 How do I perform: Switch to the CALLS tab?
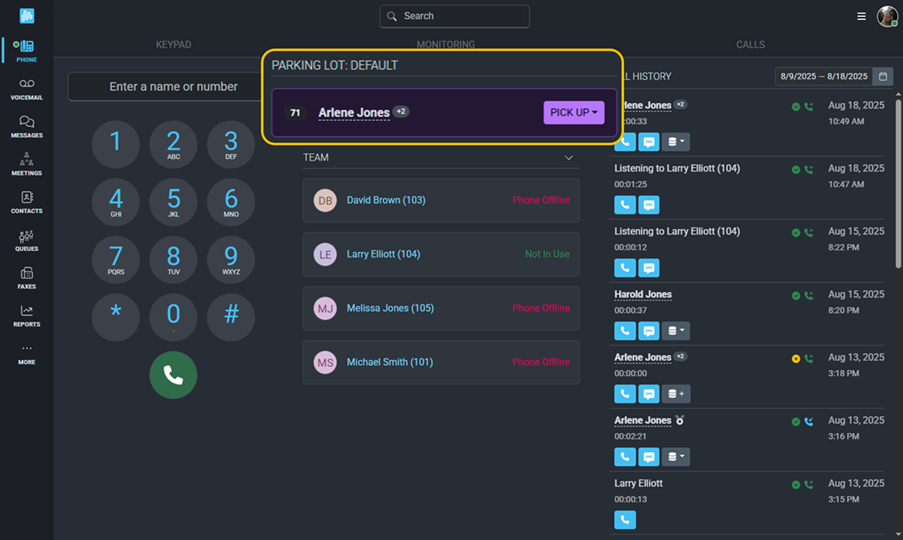coord(750,45)
